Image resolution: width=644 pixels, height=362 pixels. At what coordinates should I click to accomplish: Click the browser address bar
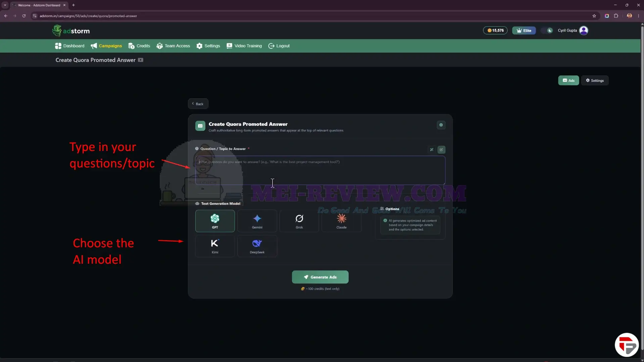[x=312, y=16]
